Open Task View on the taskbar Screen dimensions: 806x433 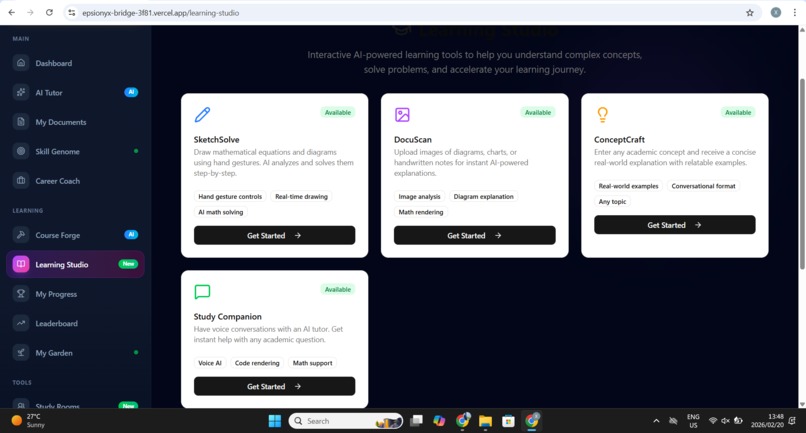[x=416, y=421]
